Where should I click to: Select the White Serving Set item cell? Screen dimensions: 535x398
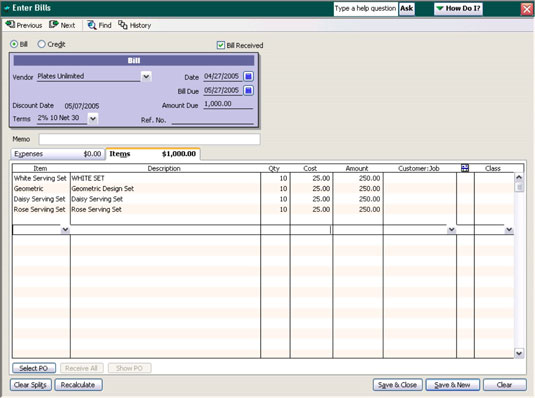(41, 178)
